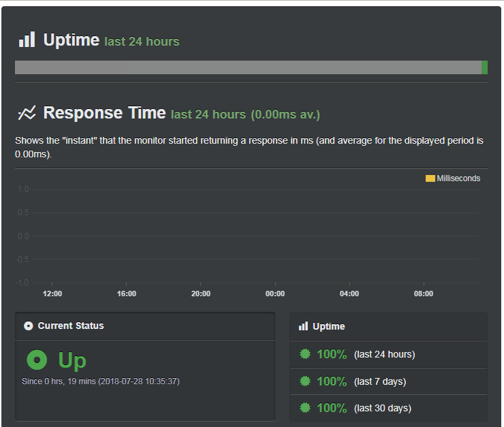This screenshot has height=427, width=504.
Task: Toggle the Milliseconds legend entry
Action: 452,178
